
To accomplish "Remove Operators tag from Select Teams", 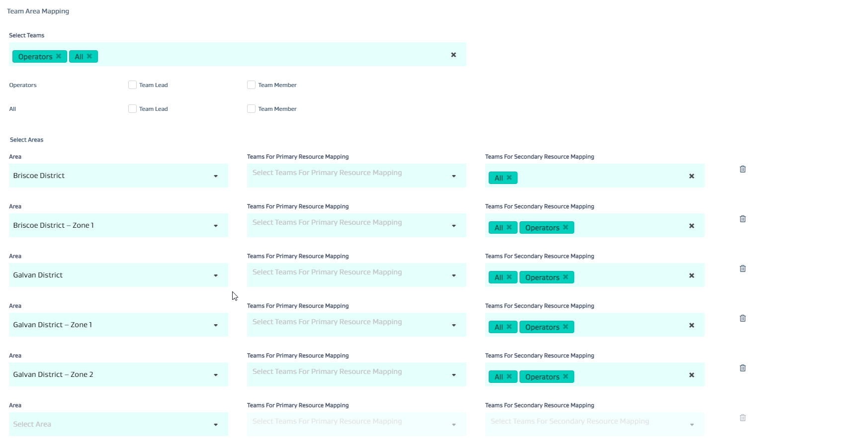I will click(x=59, y=56).
